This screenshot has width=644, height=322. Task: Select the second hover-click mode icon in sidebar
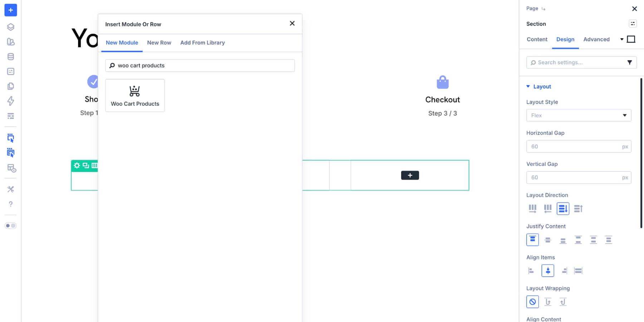coord(11,153)
